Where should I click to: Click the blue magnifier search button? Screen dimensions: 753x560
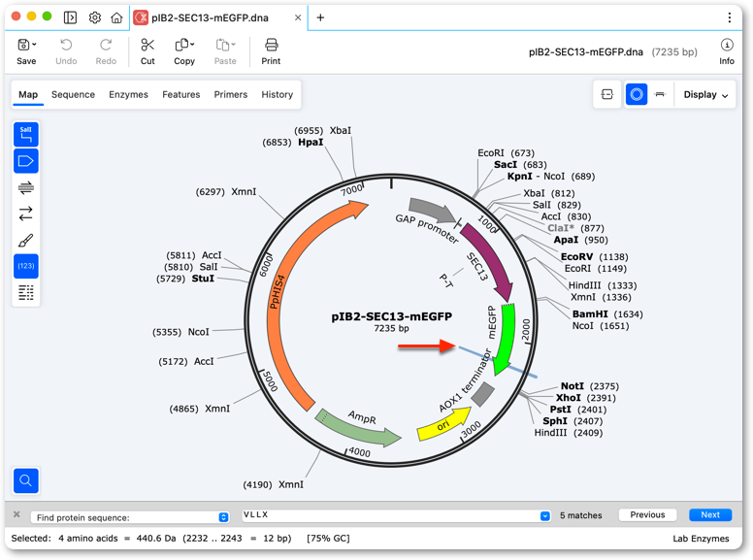point(26,480)
